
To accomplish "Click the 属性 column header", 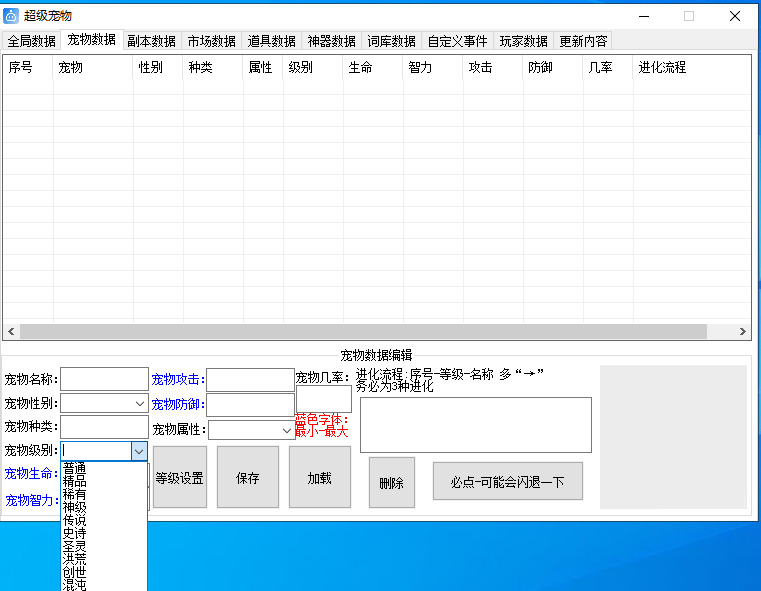I will coord(263,67).
